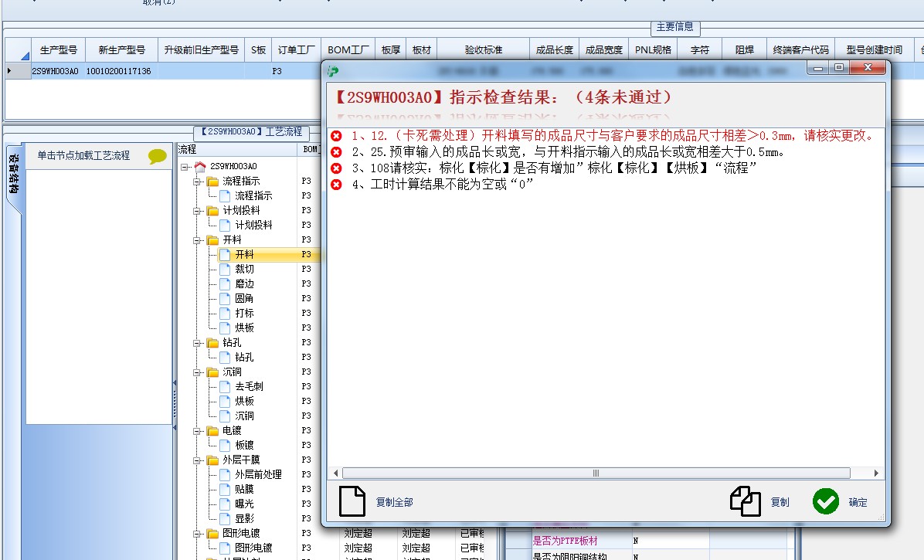Click the 流程 column header in tree panel

tap(237, 150)
